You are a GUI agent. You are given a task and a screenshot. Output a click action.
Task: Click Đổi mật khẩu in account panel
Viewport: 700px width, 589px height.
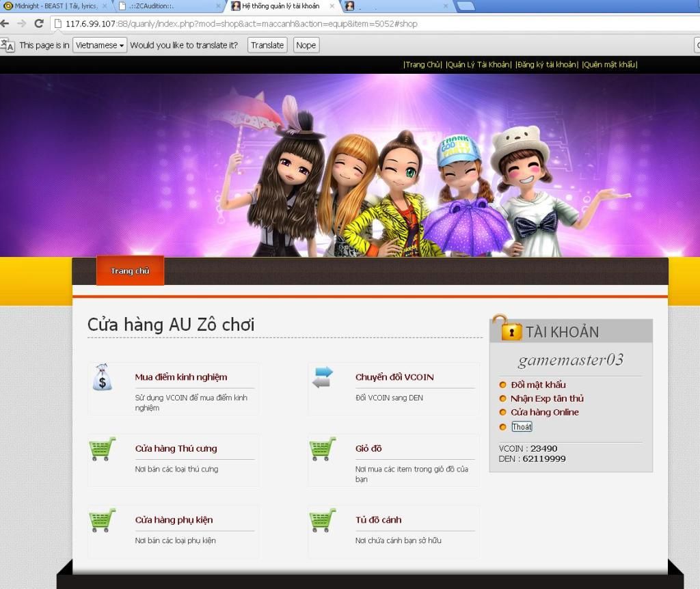(538, 385)
